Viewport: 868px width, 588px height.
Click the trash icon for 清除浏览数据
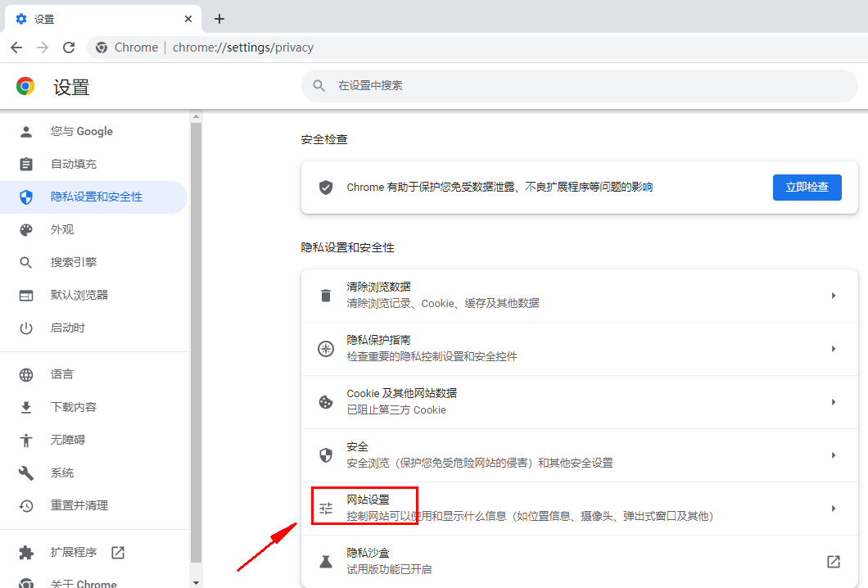[326, 296]
